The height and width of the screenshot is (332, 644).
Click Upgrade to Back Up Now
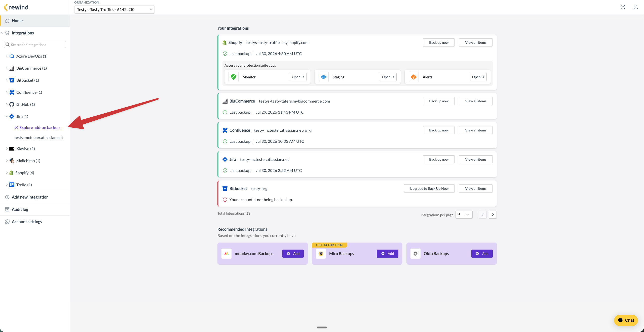tap(429, 188)
